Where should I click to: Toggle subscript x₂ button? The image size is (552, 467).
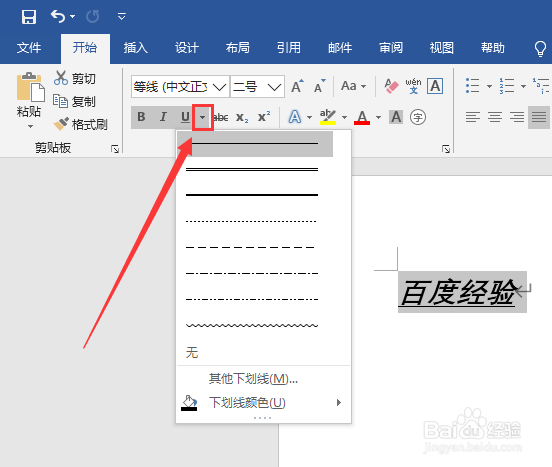pos(242,117)
